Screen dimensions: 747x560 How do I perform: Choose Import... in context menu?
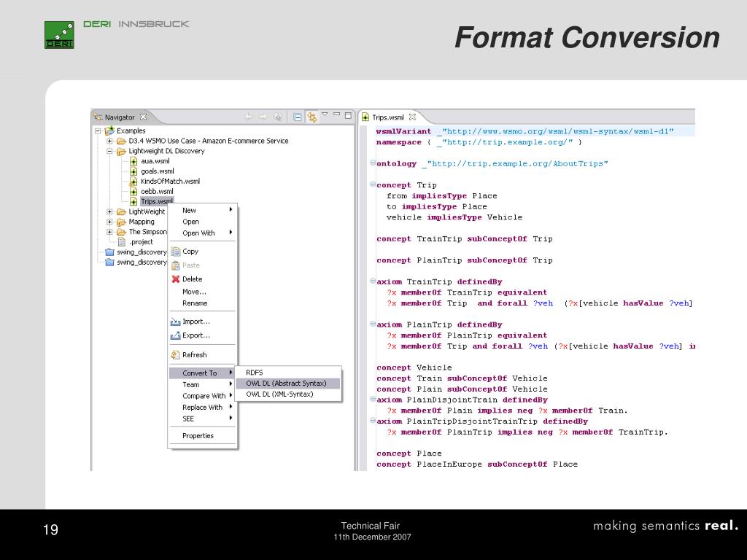click(x=203, y=322)
